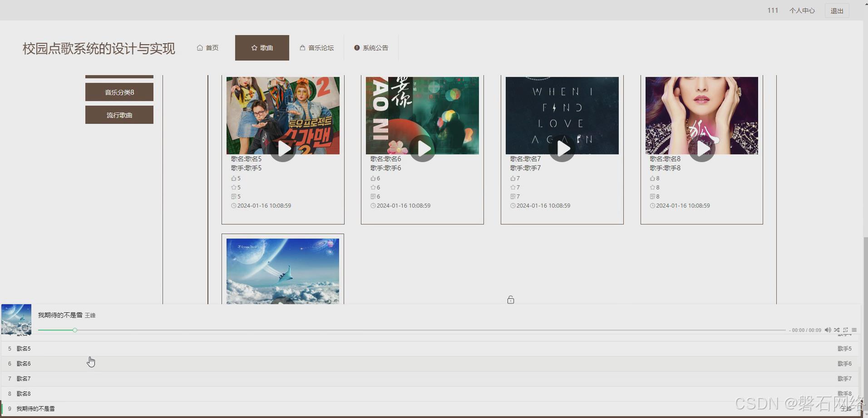Screen dimensions: 868x418
Task: Click now-playing title 我期待的不是雪 in player
Action: pos(60,315)
